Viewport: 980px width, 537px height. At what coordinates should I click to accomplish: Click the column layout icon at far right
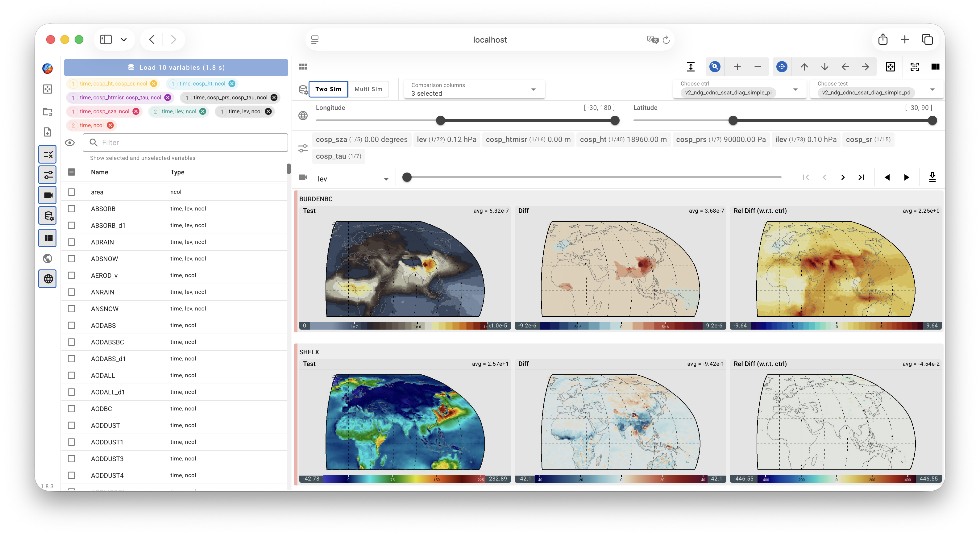[x=935, y=67]
